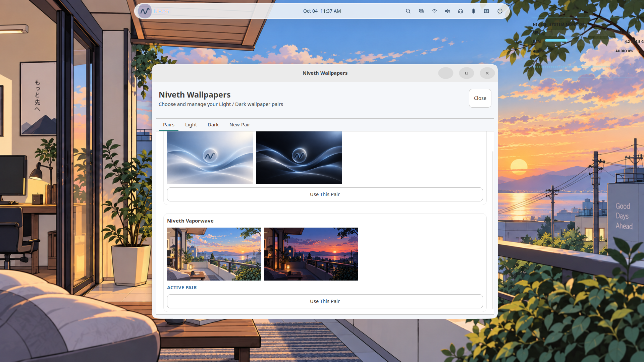Open the power menu icon
This screenshot has width=644, height=362.
click(x=500, y=11)
